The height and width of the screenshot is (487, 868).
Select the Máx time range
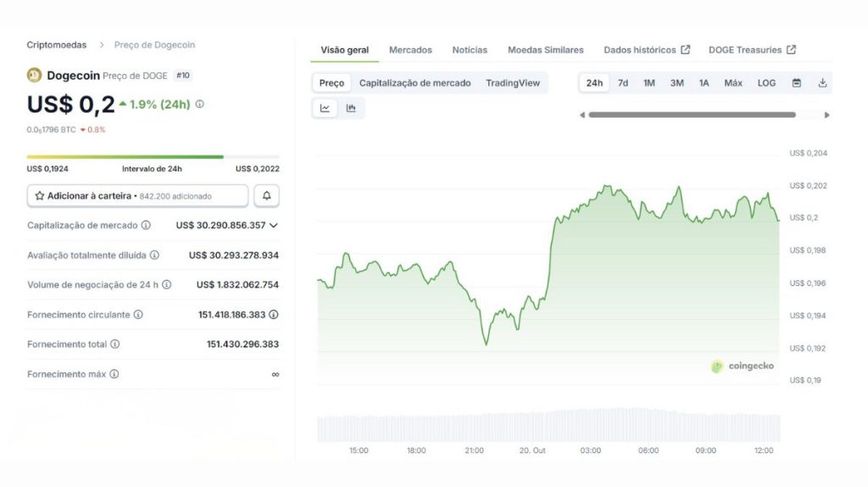coord(733,83)
